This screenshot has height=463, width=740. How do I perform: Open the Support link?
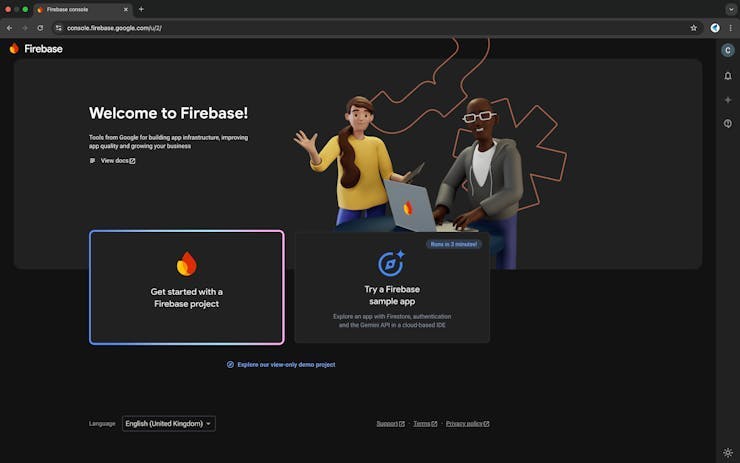(390, 424)
